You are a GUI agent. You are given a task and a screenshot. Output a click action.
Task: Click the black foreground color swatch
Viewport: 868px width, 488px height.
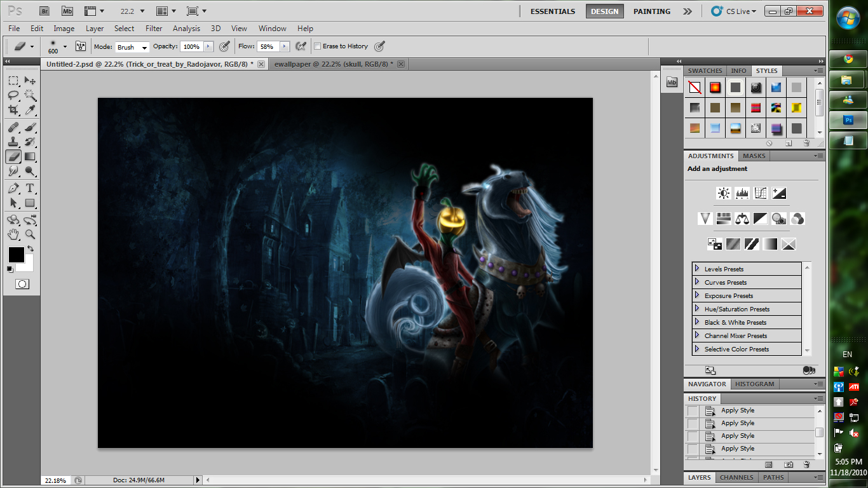[15, 254]
